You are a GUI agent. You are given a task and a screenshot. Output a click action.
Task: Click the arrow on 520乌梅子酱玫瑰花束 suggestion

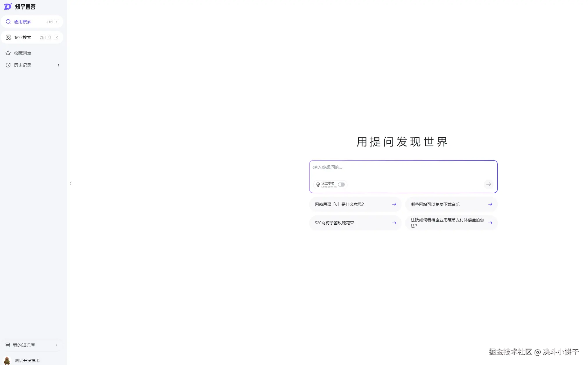[394, 223]
